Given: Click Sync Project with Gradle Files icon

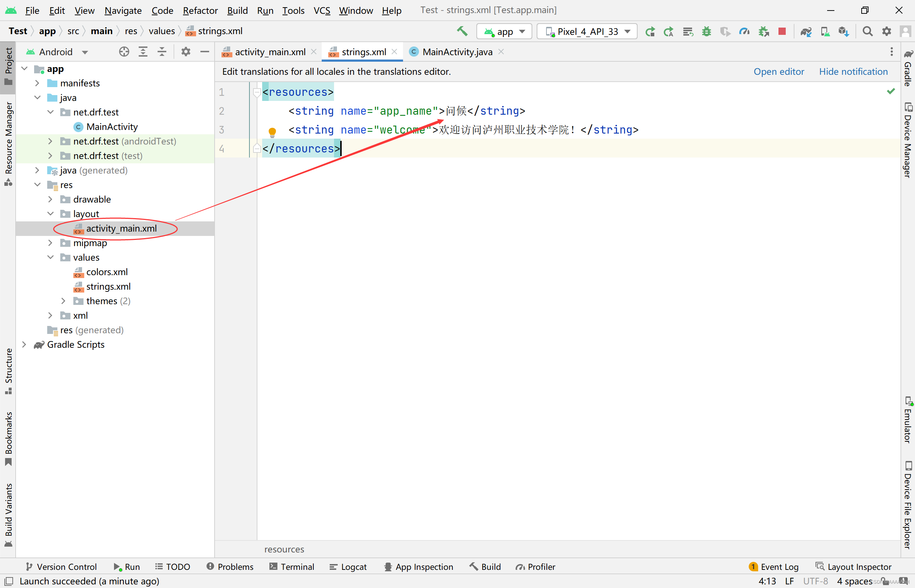Looking at the screenshot, I should (806, 31).
